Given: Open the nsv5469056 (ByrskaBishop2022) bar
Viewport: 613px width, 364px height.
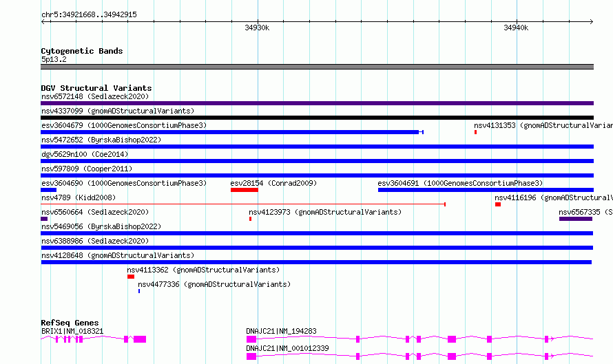Looking at the screenshot, I should 317,233.
